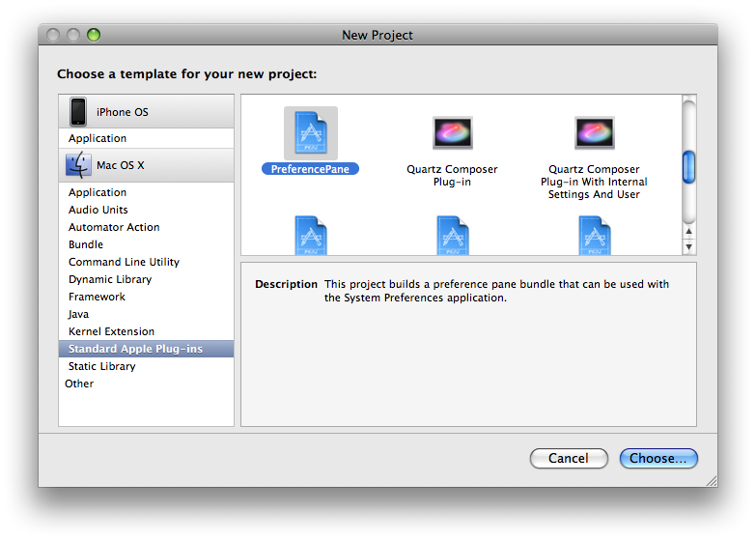
Task: Choose the partially visible template in third column
Action: click(x=594, y=236)
